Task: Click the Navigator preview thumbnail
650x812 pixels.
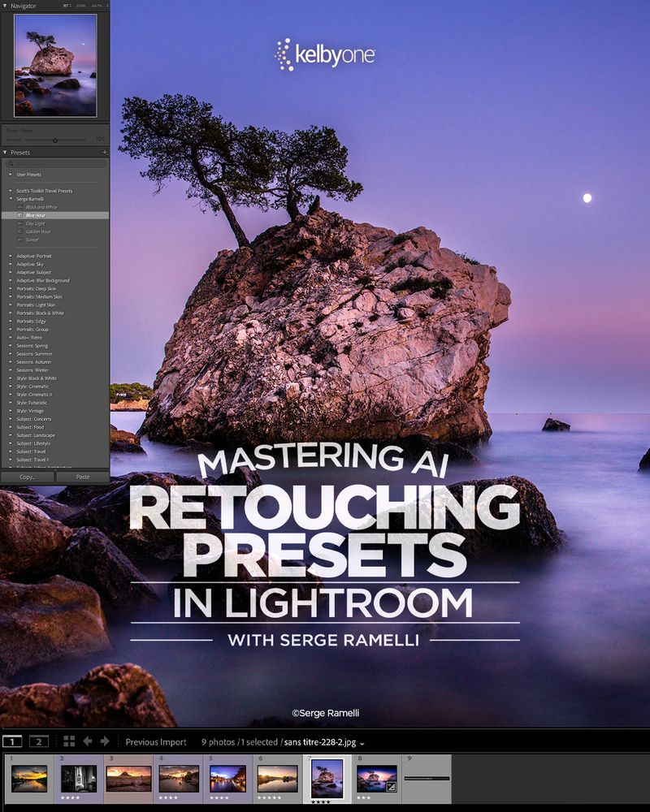Action: [55, 65]
